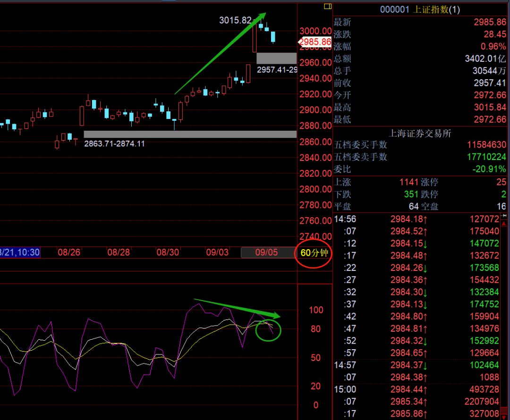This screenshot has width=510, height=420.
Task: Click the grey gap band at 2863-2874
Action: coord(190,134)
